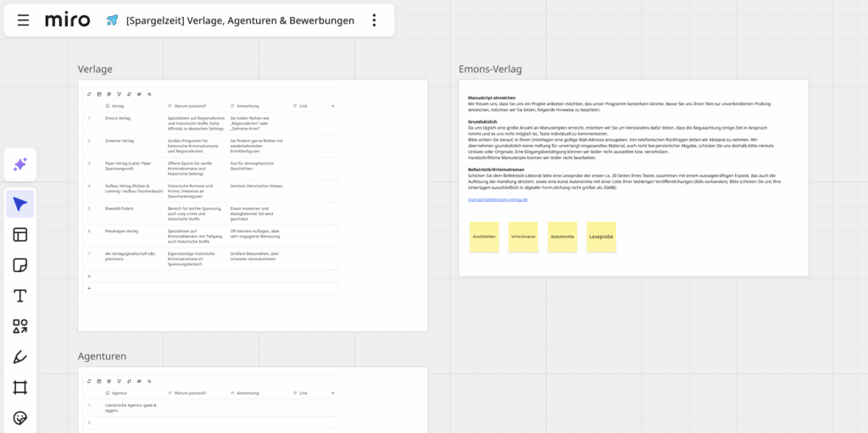Select the frame tool
The height and width of the screenshot is (433, 868).
[20, 387]
